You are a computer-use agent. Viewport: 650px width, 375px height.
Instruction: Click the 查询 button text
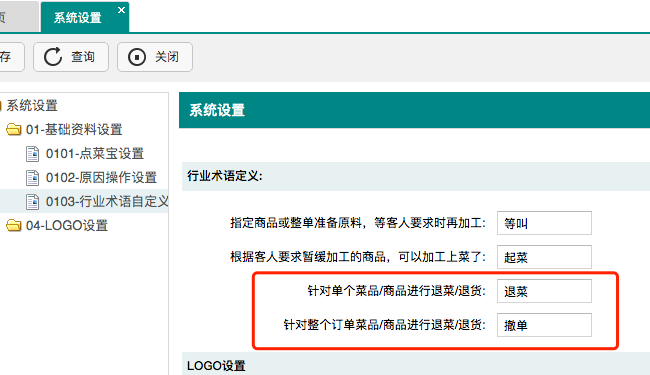[83, 57]
